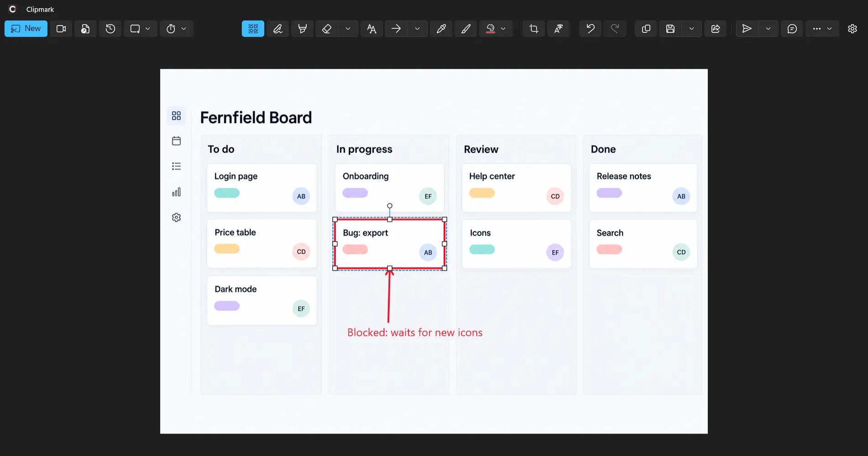Click the 'Fernfield Board' title in the image

click(x=256, y=118)
